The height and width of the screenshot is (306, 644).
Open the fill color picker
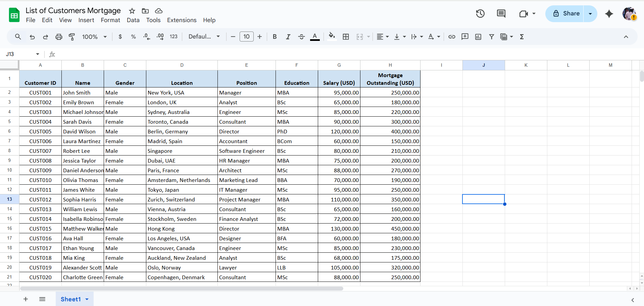coord(332,37)
